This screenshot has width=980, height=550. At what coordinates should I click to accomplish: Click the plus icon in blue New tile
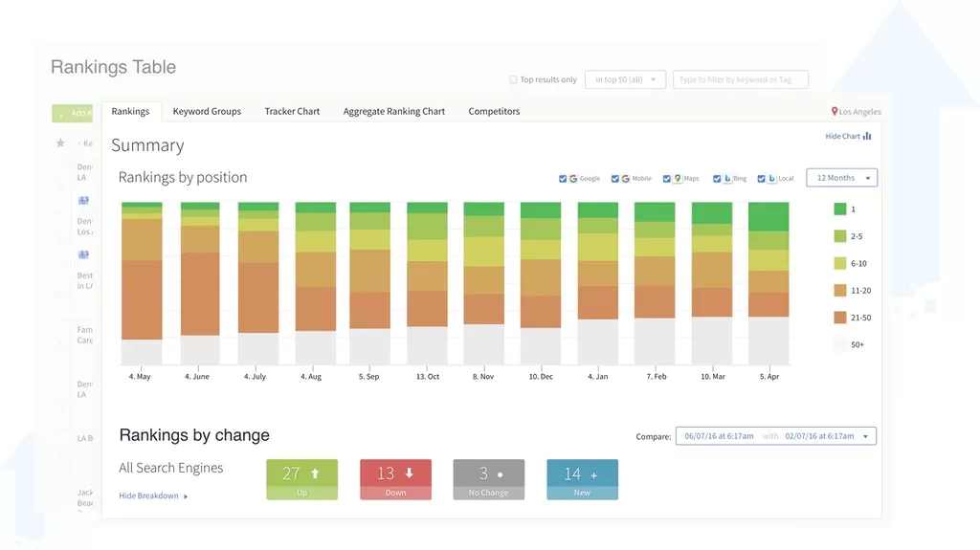pos(594,473)
